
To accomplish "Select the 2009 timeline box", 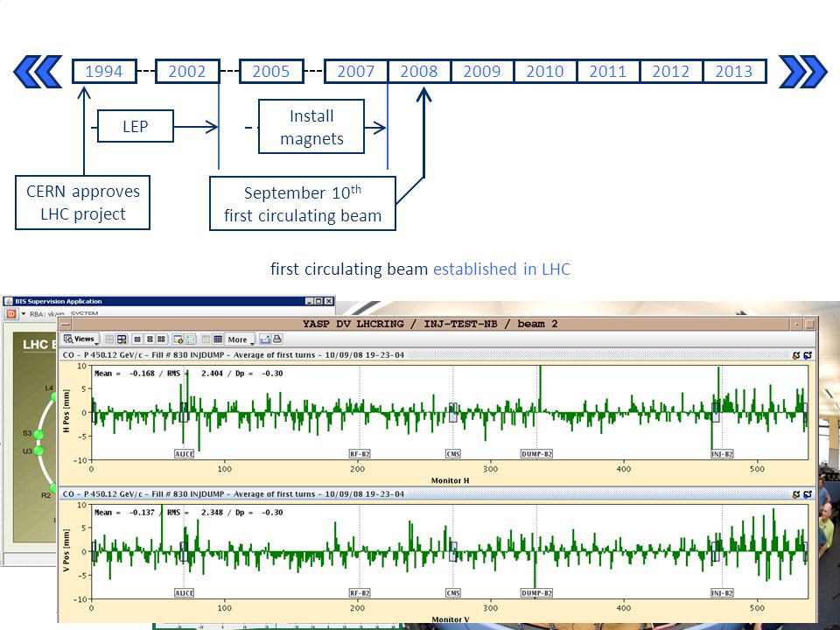I will click(482, 71).
